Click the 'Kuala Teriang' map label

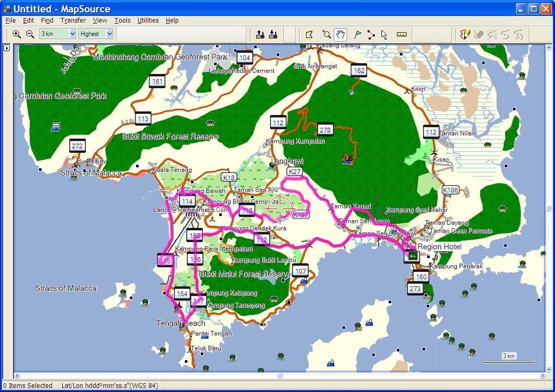pos(172,170)
